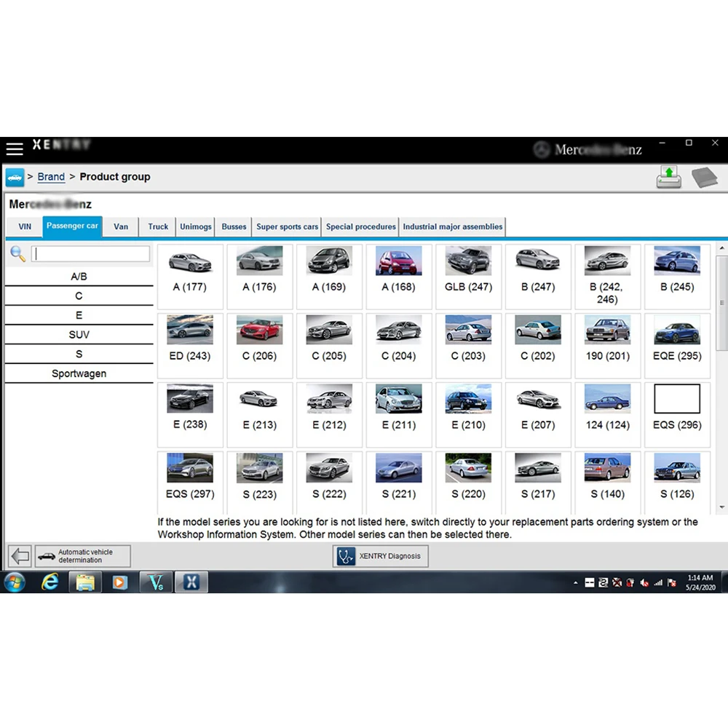
Task: Click the scroll down arrow of model list
Action: [x=722, y=507]
